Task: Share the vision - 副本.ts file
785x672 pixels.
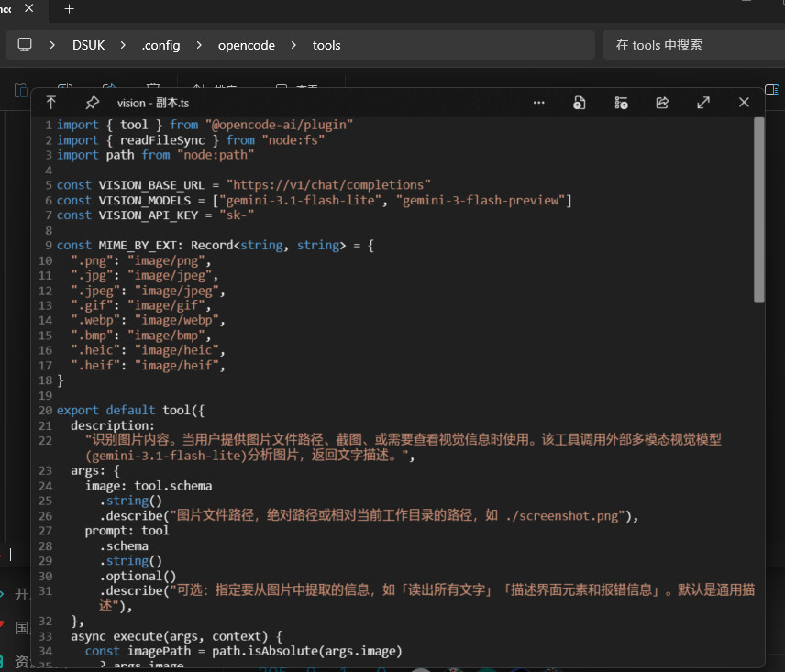Action: coord(662,103)
